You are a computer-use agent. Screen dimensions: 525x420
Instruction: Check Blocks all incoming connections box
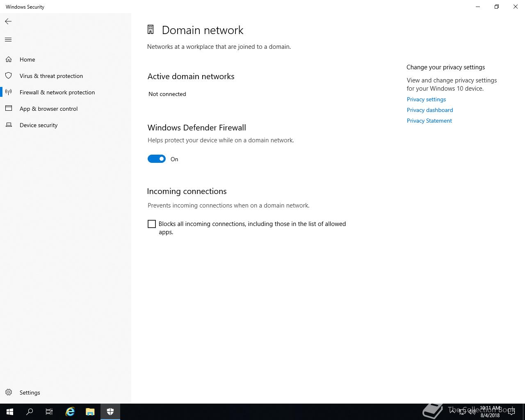coord(152,224)
